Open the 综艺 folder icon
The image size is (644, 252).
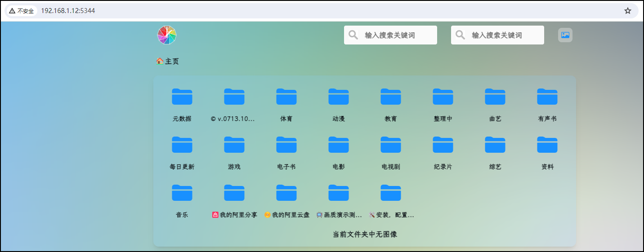coord(495,145)
